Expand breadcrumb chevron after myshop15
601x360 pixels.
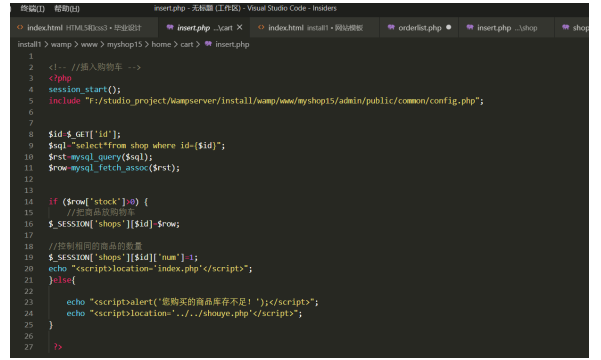(x=147, y=44)
